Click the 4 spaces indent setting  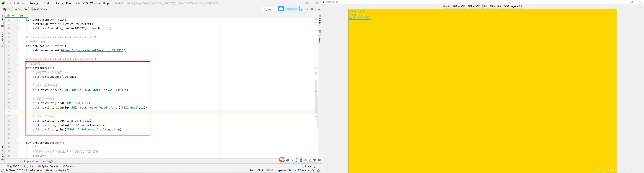[x=281, y=170]
